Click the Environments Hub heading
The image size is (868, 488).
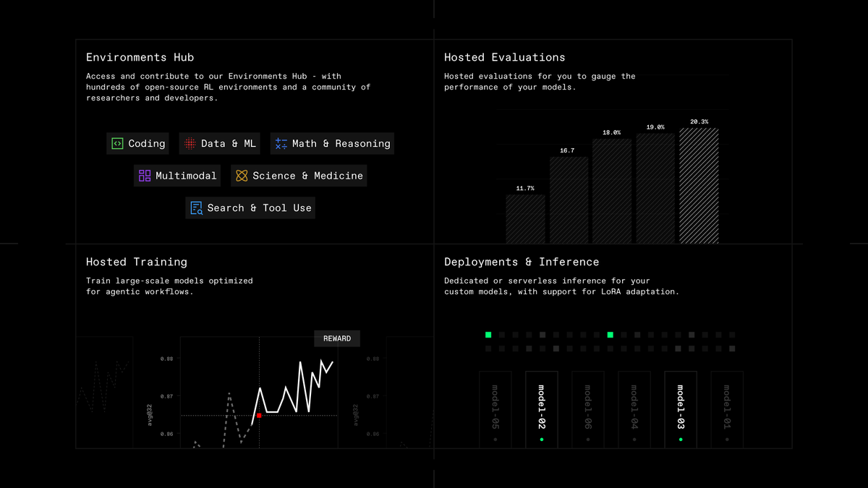click(x=140, y=57)
